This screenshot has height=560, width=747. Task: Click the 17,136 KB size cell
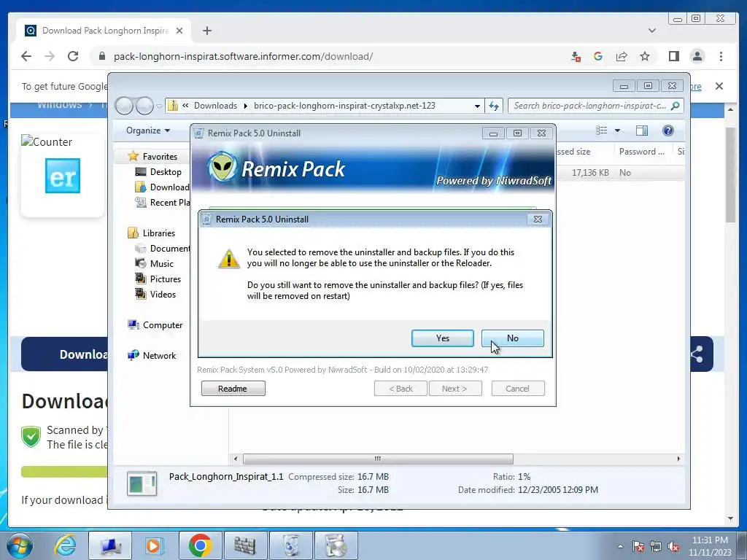tap(589, 173)
